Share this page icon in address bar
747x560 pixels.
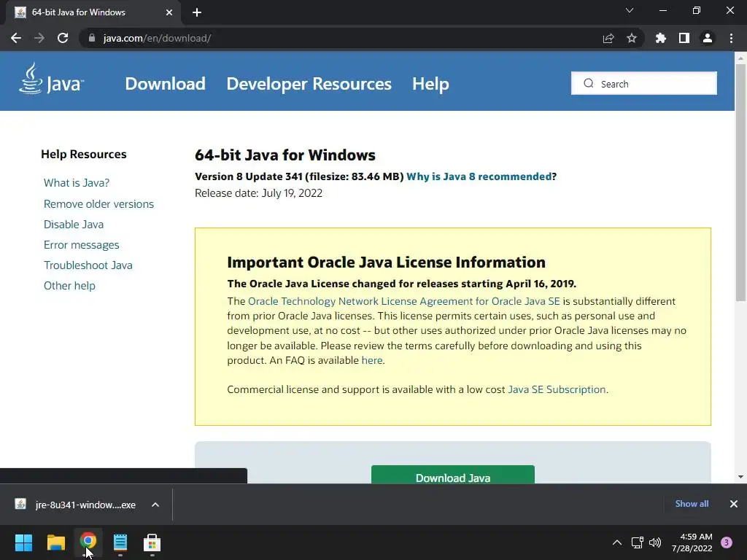click(x=608, y=38)
